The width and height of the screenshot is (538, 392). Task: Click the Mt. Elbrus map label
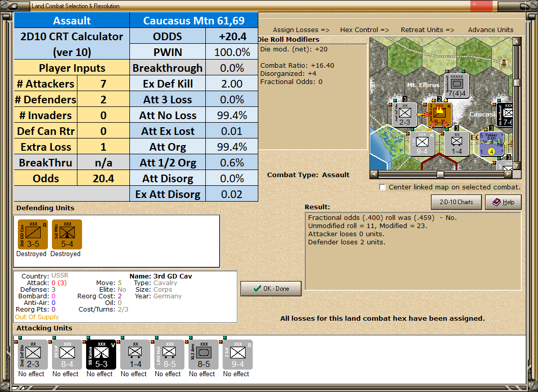coord(423,85)
